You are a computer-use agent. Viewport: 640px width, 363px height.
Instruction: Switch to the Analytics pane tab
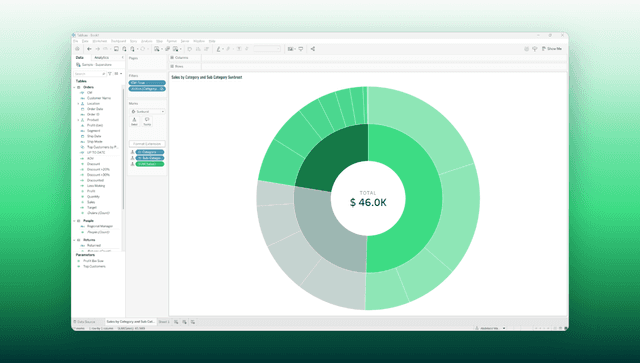click(x=102, y=58)
